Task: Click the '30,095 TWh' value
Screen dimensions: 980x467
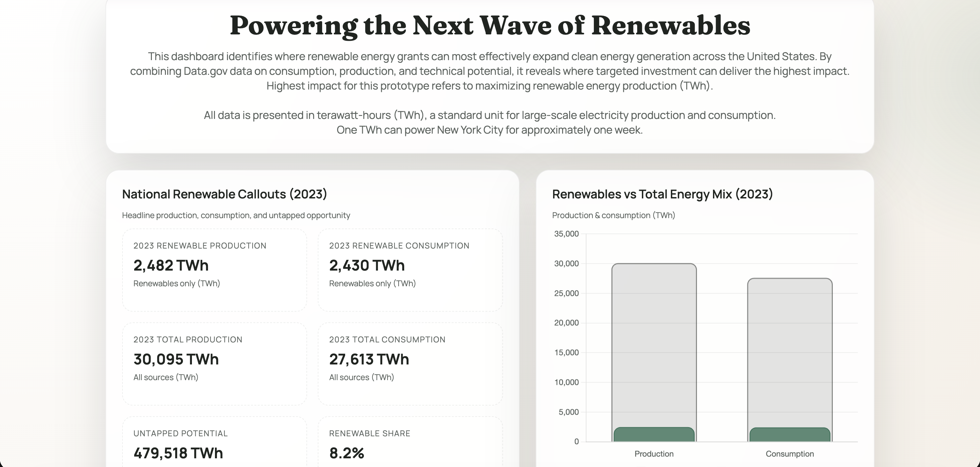Action: (176, 359)
